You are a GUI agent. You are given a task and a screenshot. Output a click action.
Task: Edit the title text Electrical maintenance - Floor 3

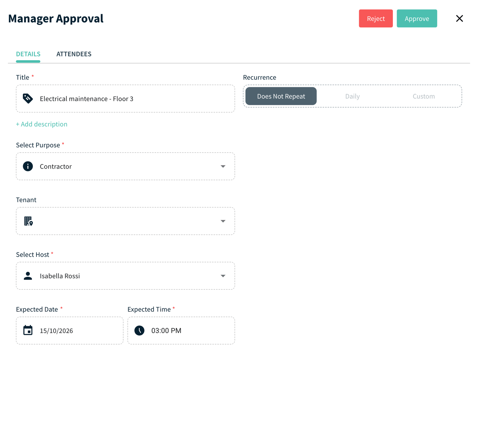pos(87,99)
